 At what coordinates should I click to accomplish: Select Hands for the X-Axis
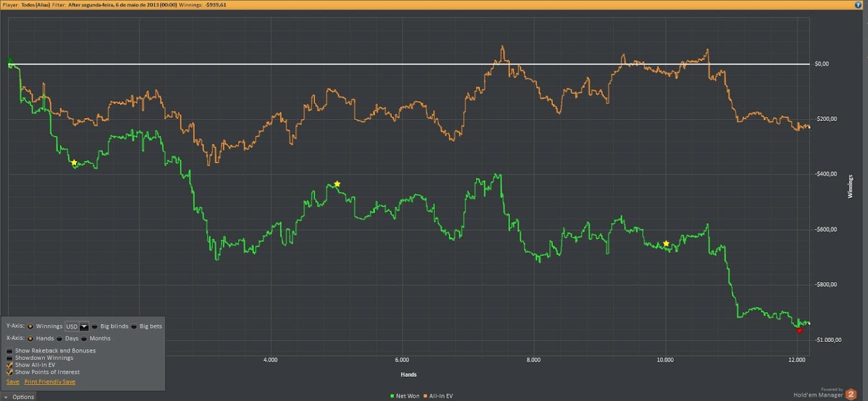(x=30, y=339)
